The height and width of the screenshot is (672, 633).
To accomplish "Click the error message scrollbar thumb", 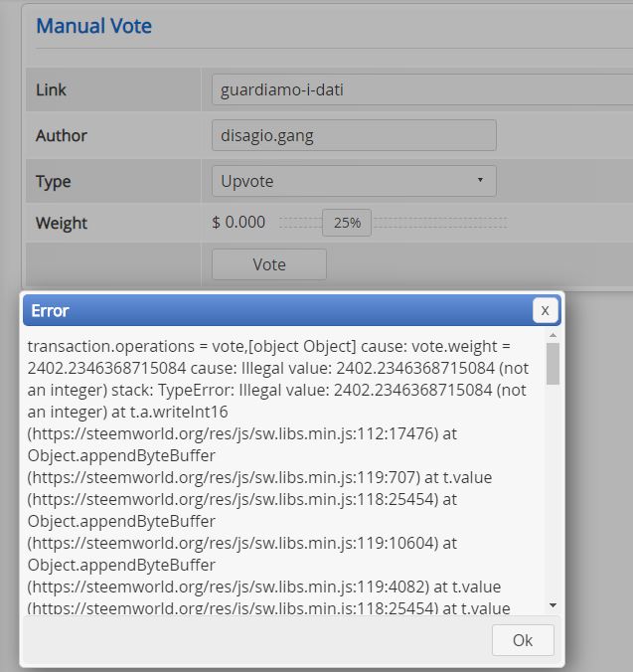I will 553,364.
